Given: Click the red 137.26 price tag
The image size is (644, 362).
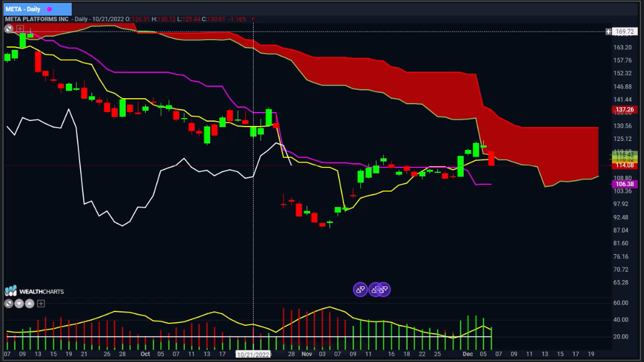Looking at the screenshot, I should tap(624, 110).
